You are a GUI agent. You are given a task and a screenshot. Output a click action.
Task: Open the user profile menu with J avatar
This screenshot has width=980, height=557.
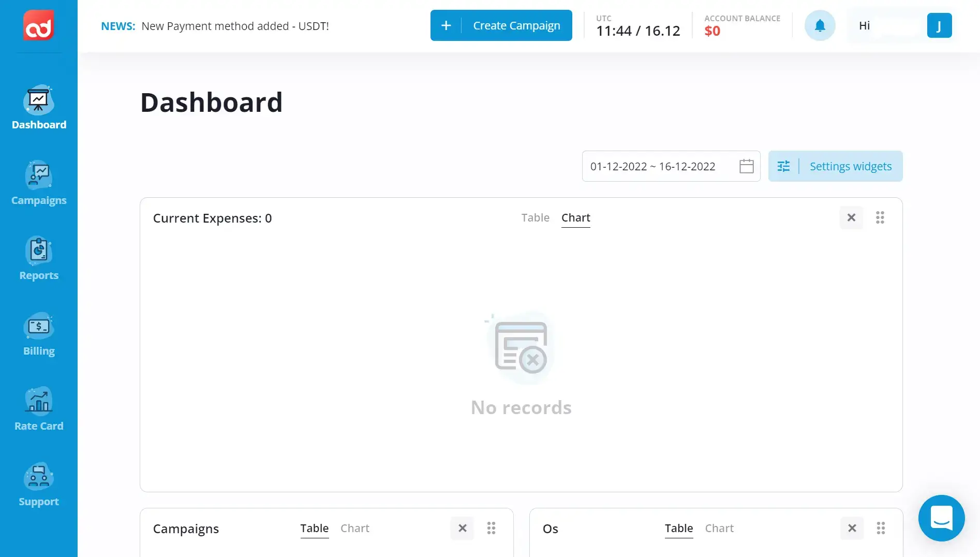click(939, 25)
